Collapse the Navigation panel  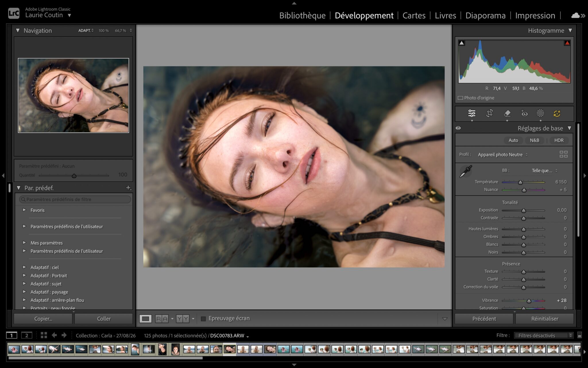(x=18, y=30)
